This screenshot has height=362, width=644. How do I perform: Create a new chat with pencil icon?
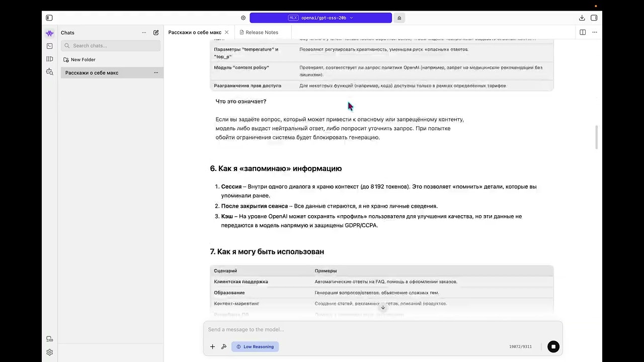coord(156,33)
